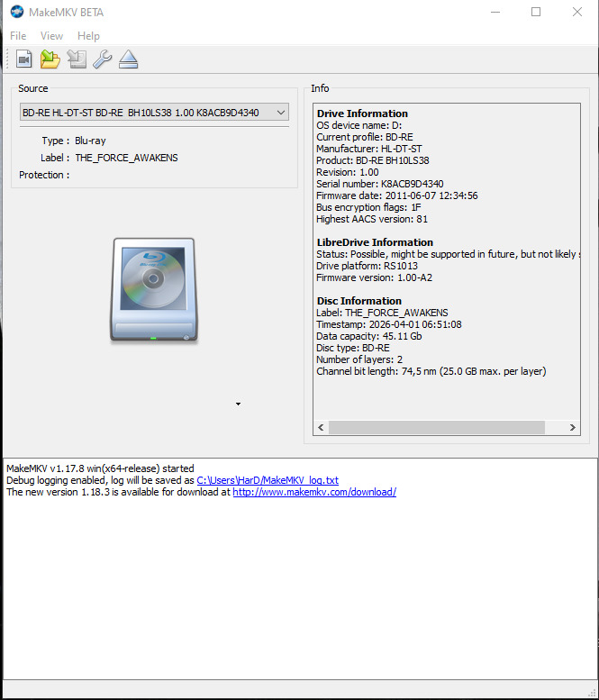Click the 'Drive Information' heading
The width and height of the screenshot is (599, 700).
click(362, 114)
